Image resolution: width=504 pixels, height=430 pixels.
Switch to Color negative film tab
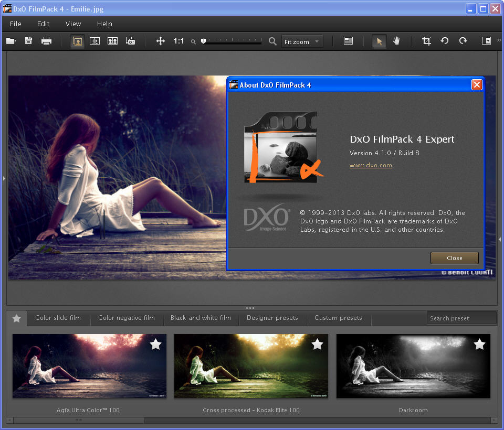pos(127,318)
